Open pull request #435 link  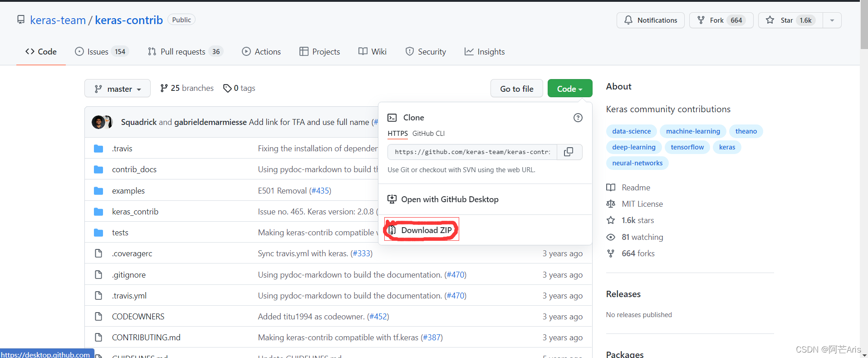tap(320, 191)
